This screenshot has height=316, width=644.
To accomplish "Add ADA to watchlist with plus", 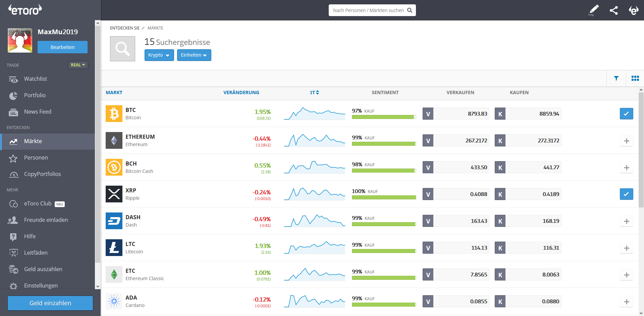I will [626, 302].
